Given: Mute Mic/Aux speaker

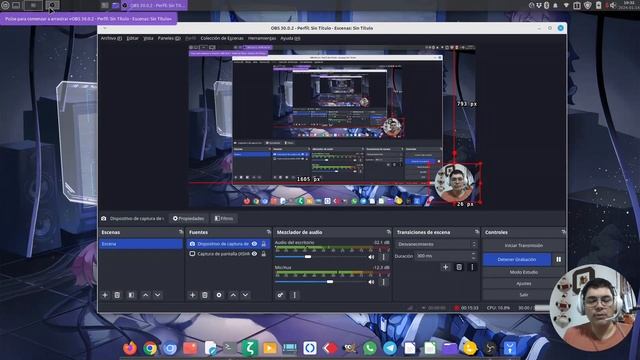Looking at the screenshot, I should click(x=371, y=282).
